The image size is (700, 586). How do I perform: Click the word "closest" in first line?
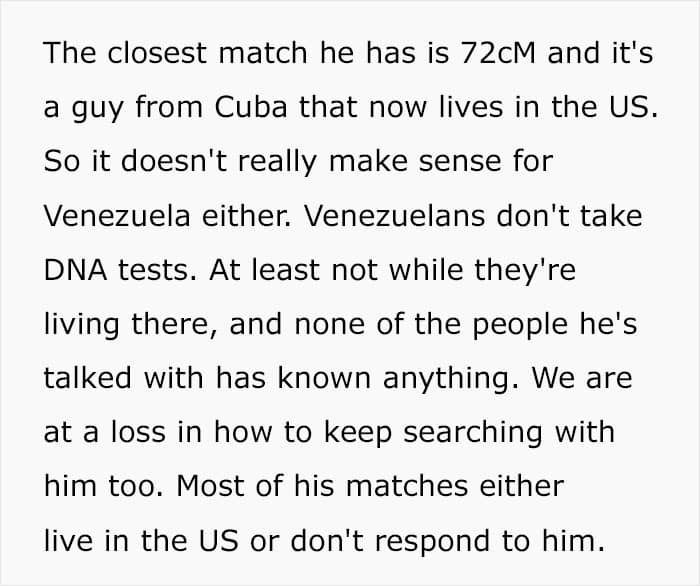[156, 53]
